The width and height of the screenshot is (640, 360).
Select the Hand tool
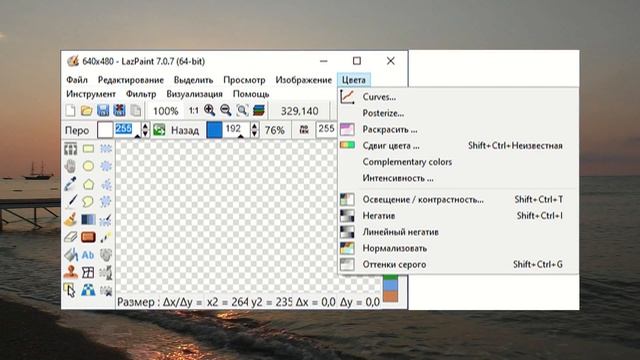[70, 166]
